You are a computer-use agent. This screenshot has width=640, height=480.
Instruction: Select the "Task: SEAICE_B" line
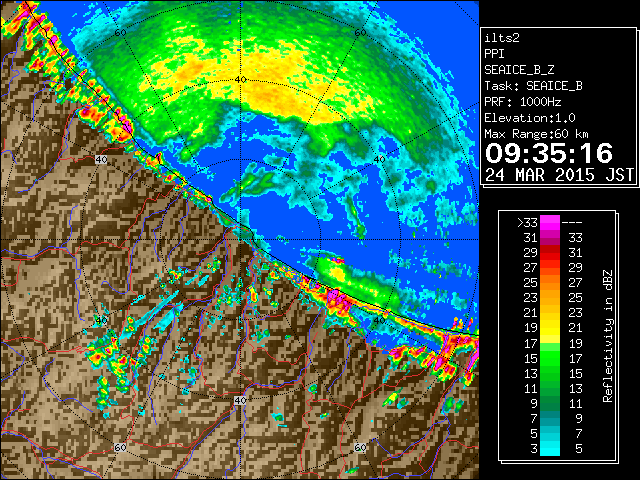(533, 86)
